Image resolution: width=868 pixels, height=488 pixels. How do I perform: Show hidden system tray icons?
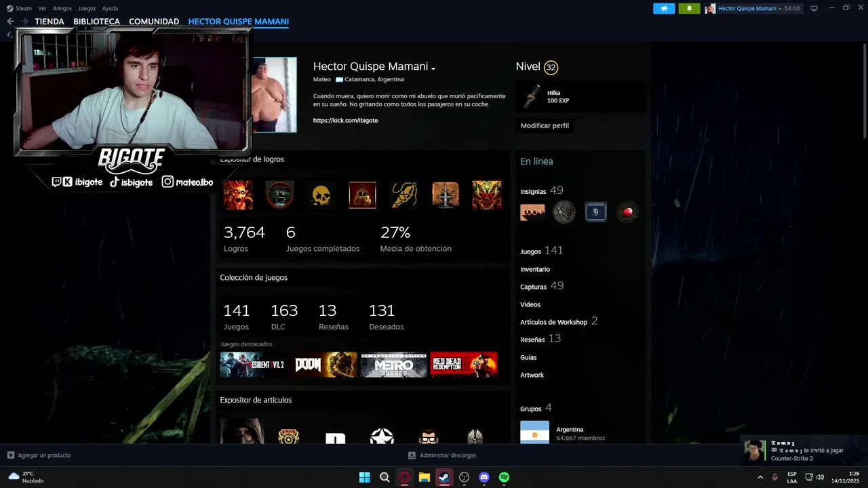tap(760, 477)
